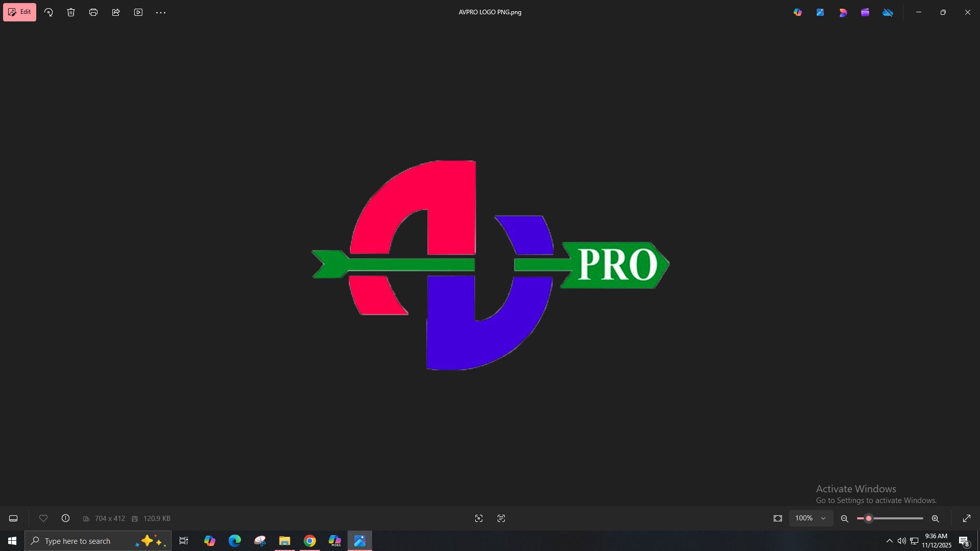The image size is (980, 551).
Task: Enter full screen with expand arrows
Action: (x=967, y=518)
